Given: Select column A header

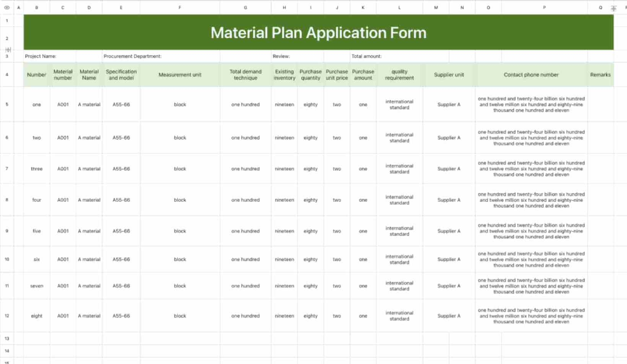Looking at the screenshot, I should click(18, 8).
